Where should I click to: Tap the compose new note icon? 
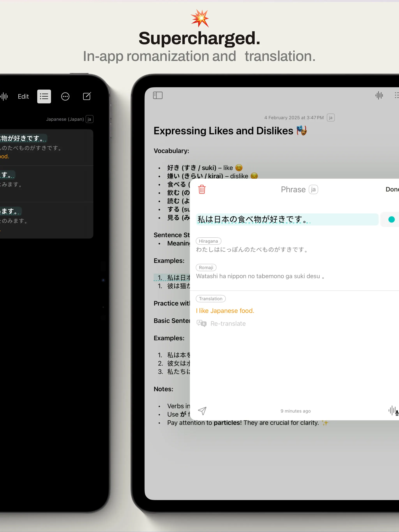click(87, 96)
